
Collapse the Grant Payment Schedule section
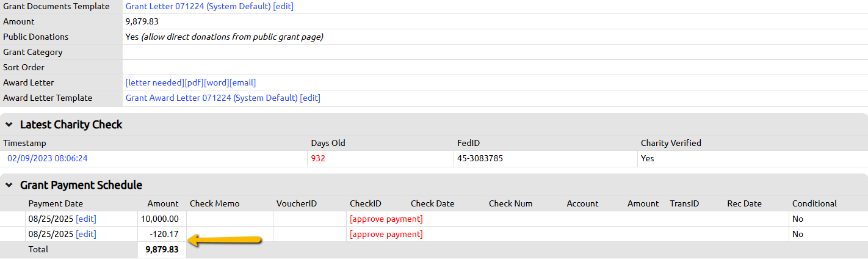click(9, 185)
